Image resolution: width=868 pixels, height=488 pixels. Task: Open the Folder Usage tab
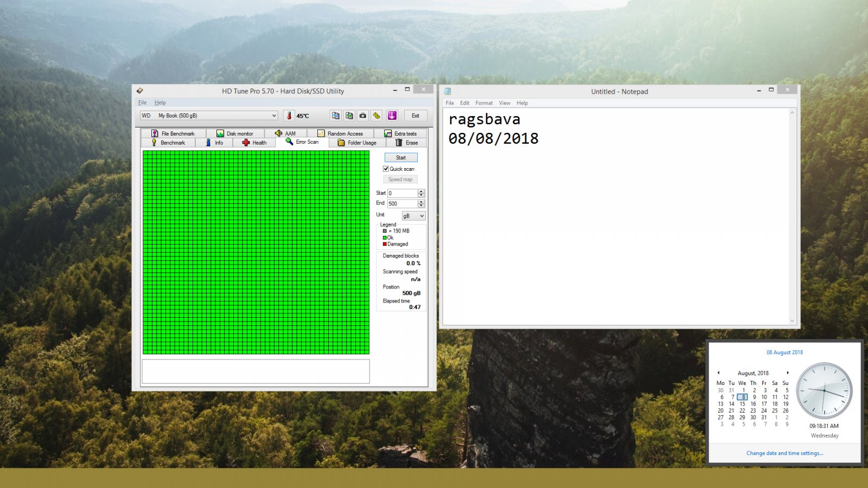point(357,143)
